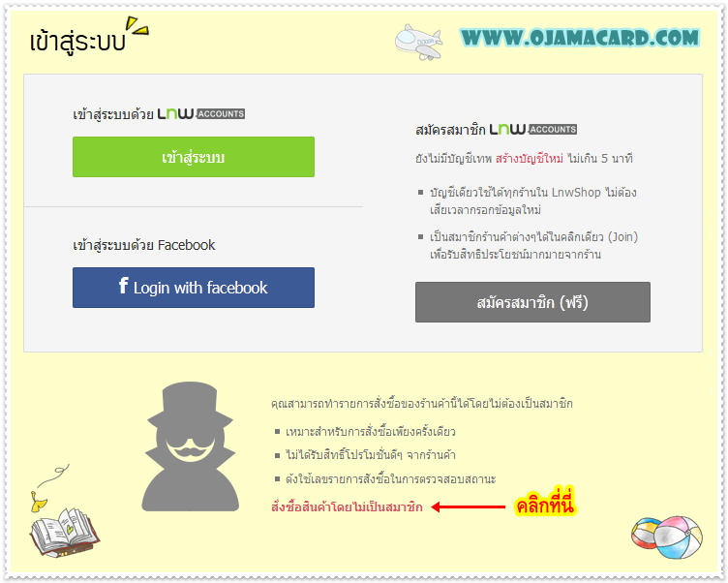Click the LnW Accounts logo above login
This screenshot has width=728, height=583.
(x=201, y=114)
